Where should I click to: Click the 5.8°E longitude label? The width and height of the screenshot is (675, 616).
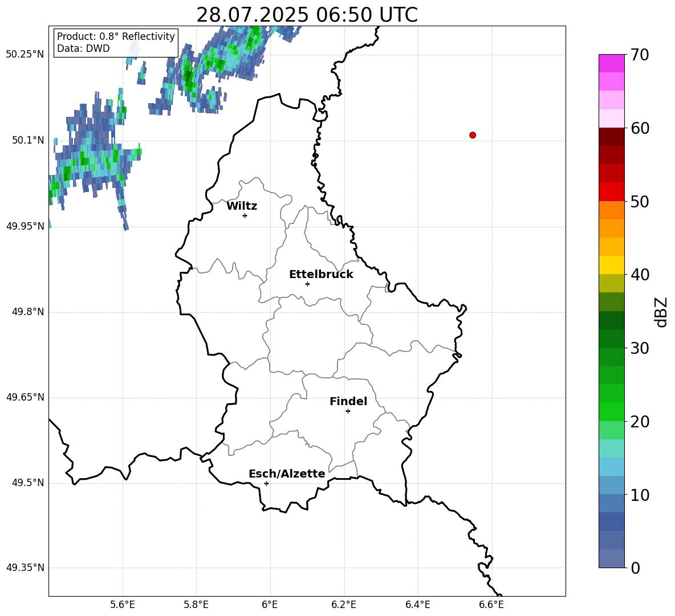[x=196, y=605]
